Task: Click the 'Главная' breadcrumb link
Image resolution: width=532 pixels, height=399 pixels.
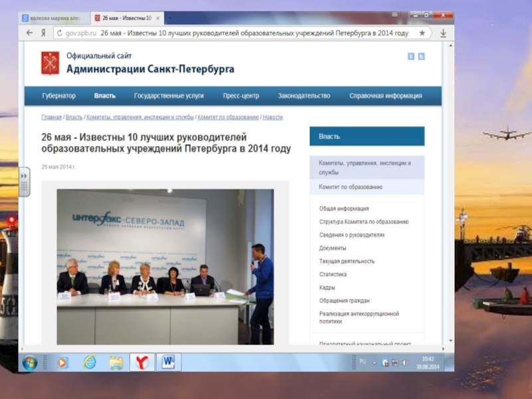Action: [x=51, y=117]
